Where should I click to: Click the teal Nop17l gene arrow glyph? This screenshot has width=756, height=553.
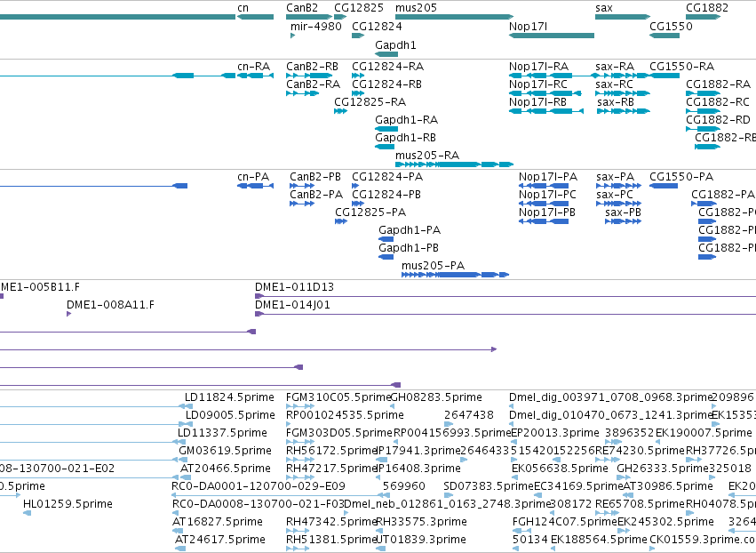552,36
